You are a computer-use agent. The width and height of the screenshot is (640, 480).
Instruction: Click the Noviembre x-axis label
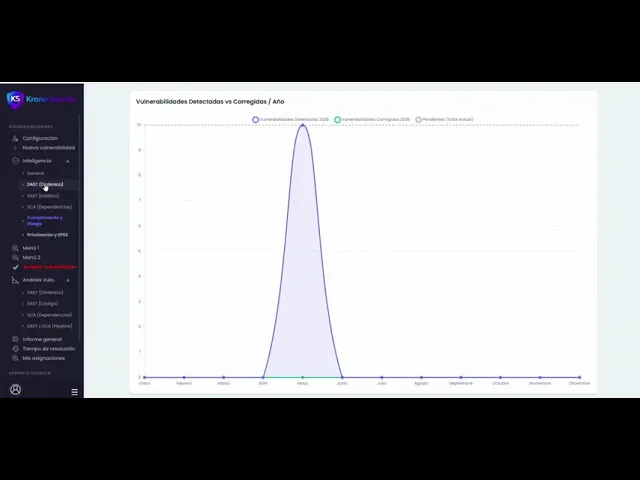coord(540,384)
